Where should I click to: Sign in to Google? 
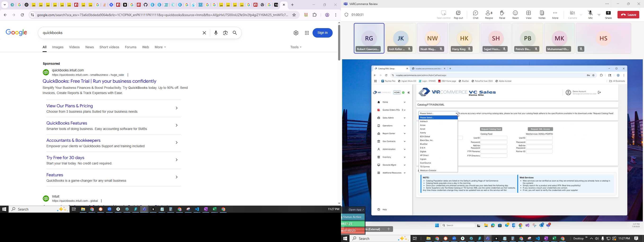(322, 33)
